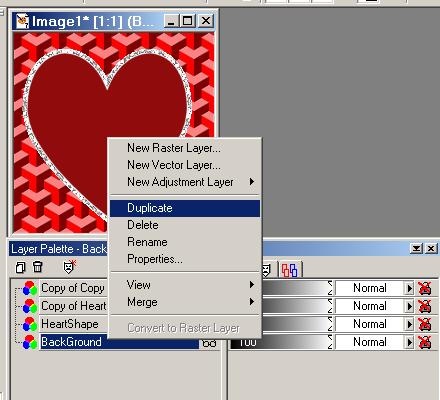Click the Image1 window title bar icon
This screenshot has height=400, width=440.
click(22, 21)
